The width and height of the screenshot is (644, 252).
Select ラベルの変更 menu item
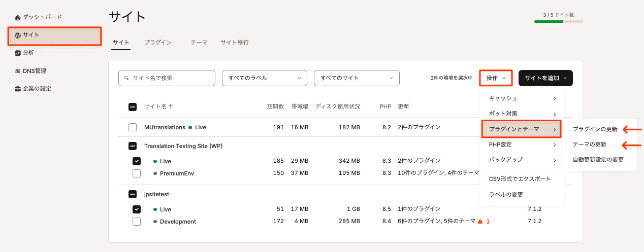(x=506, y=195)
